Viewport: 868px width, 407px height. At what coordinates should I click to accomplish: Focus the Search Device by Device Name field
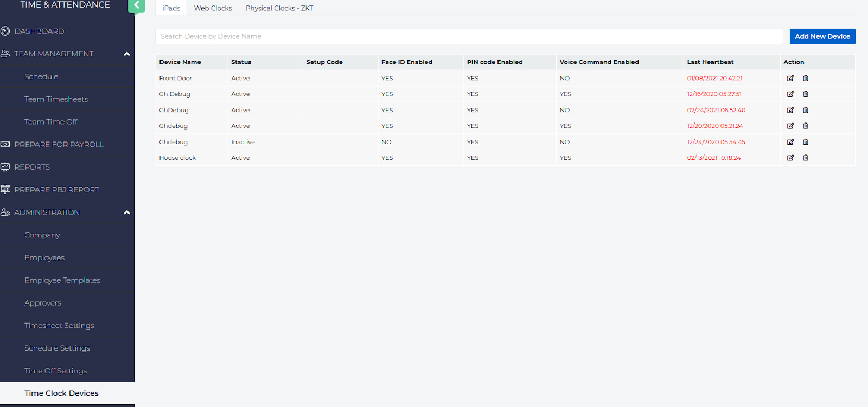click(469, 36)
